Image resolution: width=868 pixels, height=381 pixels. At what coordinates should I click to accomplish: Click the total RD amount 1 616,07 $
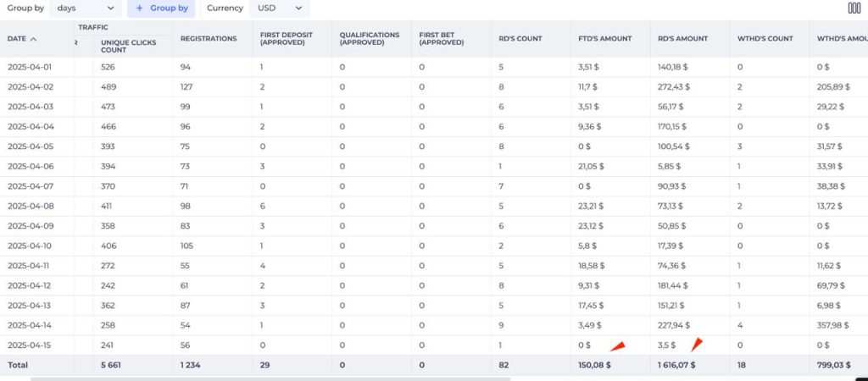676,365
